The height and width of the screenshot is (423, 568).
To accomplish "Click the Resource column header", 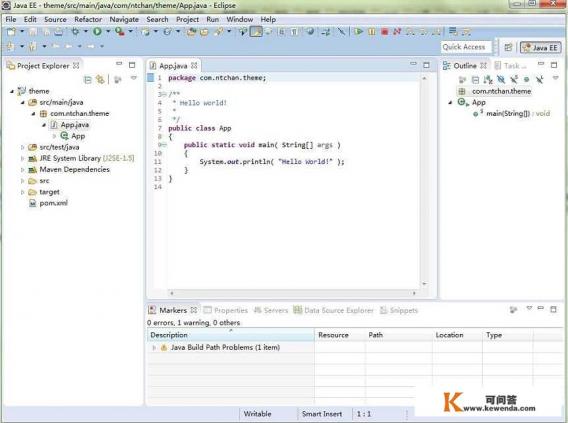I will click(340, 335).
